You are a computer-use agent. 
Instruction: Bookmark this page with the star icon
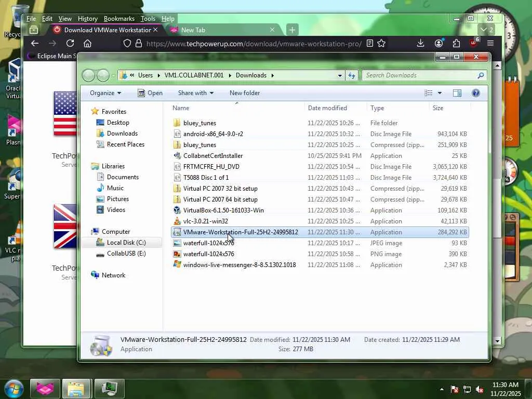(381, 44)
